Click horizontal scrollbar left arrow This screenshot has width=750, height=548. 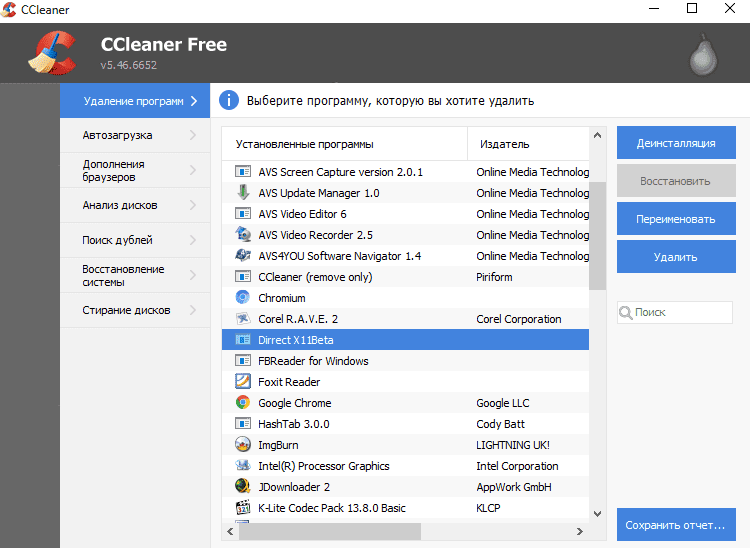(231, 531)
